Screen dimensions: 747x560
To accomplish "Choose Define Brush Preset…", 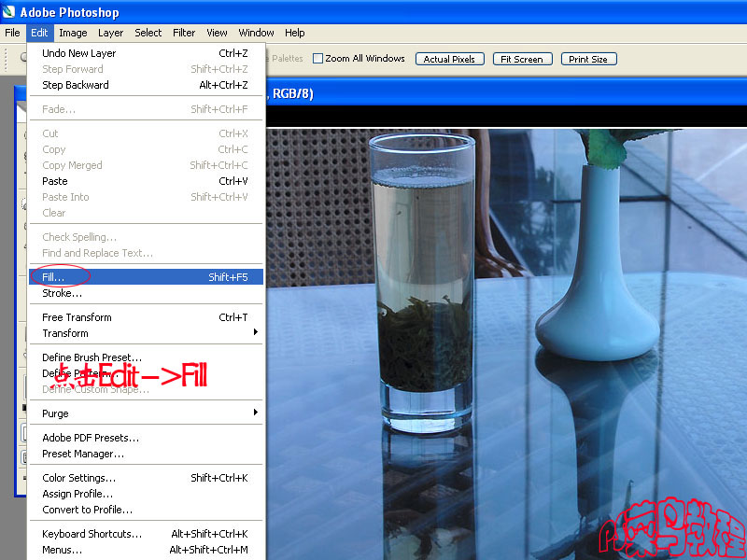I will 146,357.
